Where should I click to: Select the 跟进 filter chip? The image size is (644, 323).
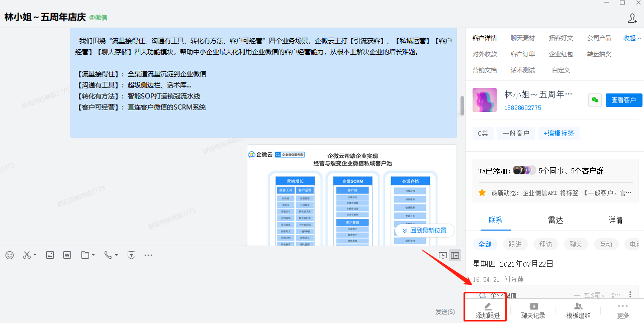tap(515, 244)
